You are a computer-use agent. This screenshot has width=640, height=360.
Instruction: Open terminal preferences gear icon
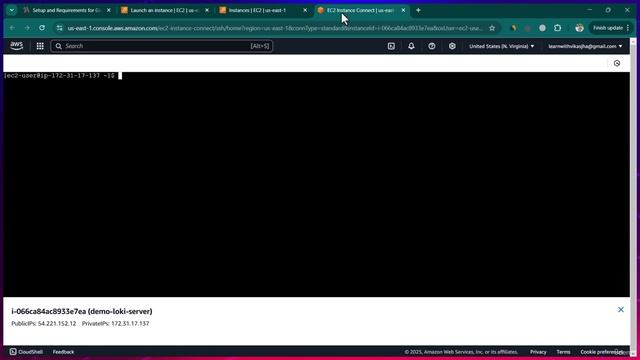coord(617,63)
